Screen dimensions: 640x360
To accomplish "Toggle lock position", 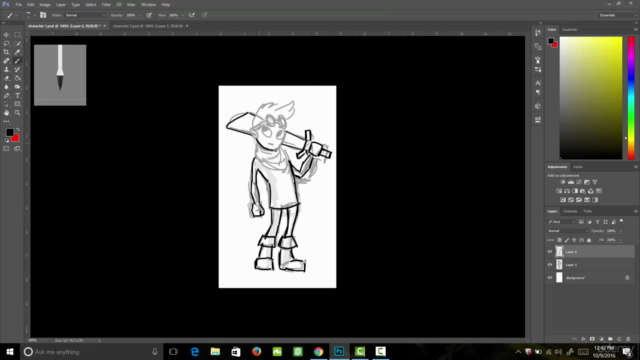I will [x=574, y=240].
